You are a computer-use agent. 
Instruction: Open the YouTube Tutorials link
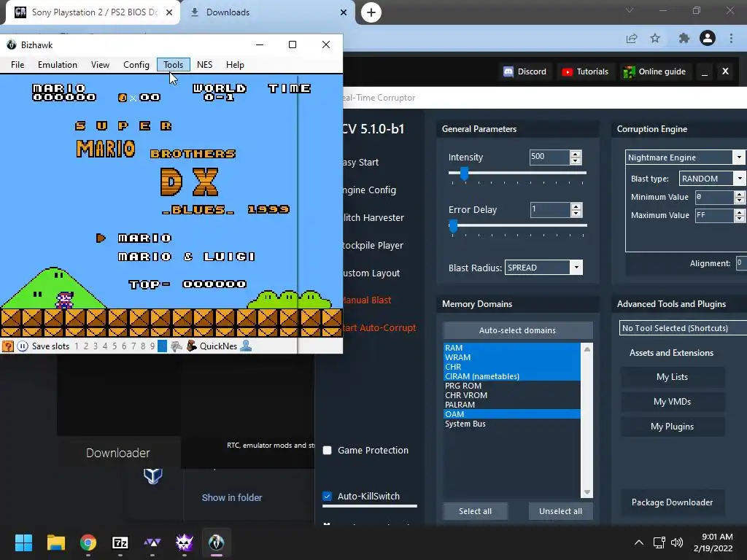(x=585, y=71)
